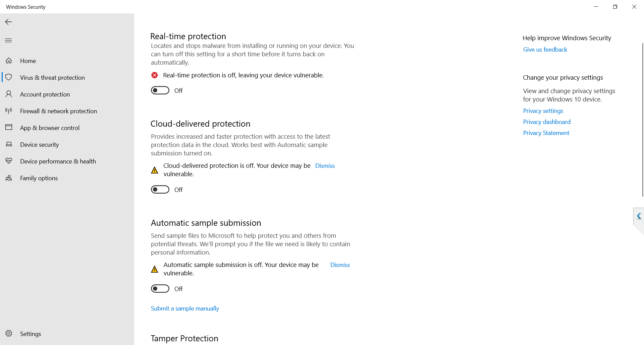Enable Cloud-delivered protection switch
Viewport: 644px width, 345px height.
click(160, 190)
